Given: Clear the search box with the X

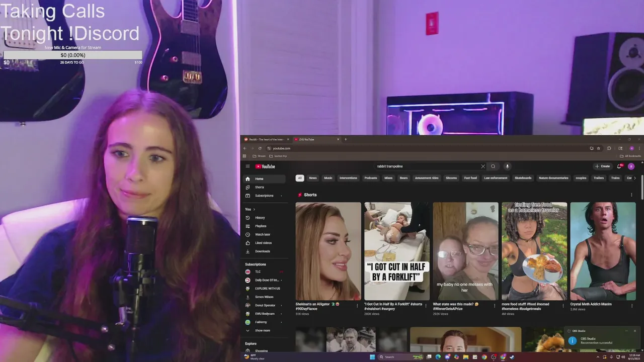Looking at the screenshot, I should tap(483, 166).
